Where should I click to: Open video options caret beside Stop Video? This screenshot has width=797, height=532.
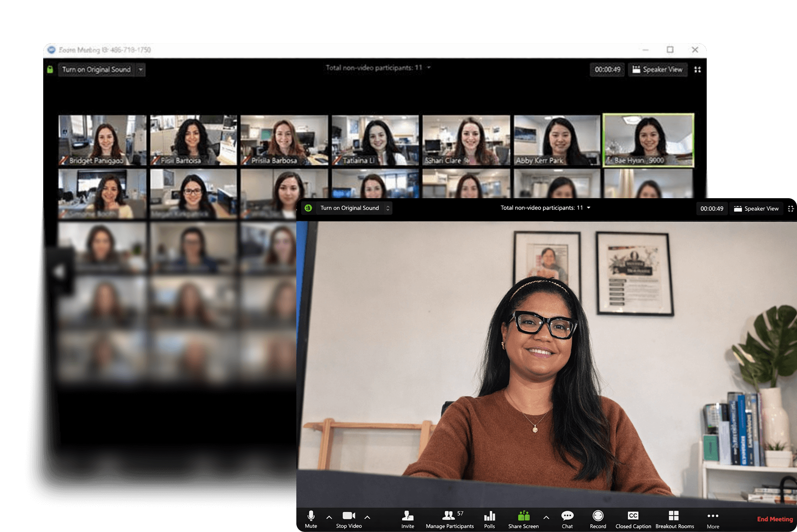point(367,517)
